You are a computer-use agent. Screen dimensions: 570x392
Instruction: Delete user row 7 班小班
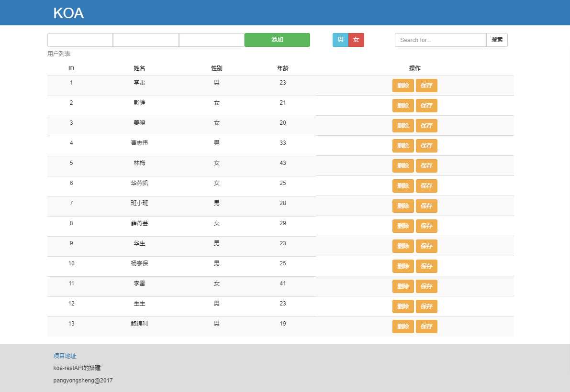(403, 206)
